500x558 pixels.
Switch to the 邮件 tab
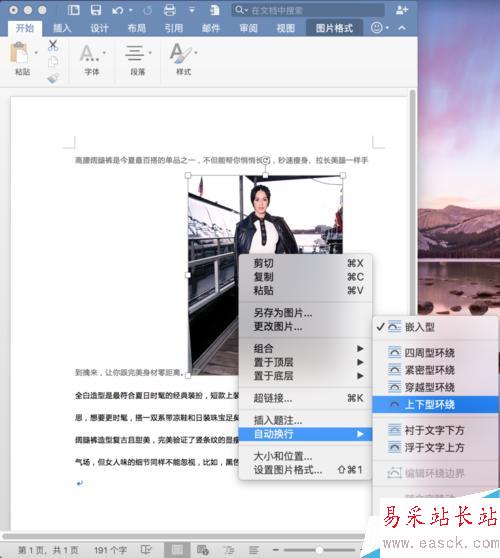pyautogui.click(x=211, y=28)
